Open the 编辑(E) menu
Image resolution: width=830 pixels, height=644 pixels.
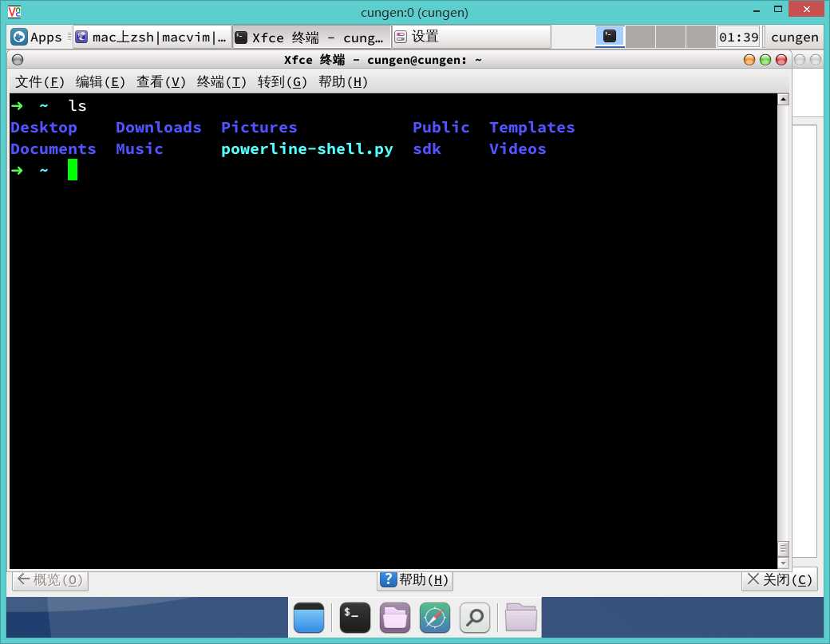tap(100, 81)
